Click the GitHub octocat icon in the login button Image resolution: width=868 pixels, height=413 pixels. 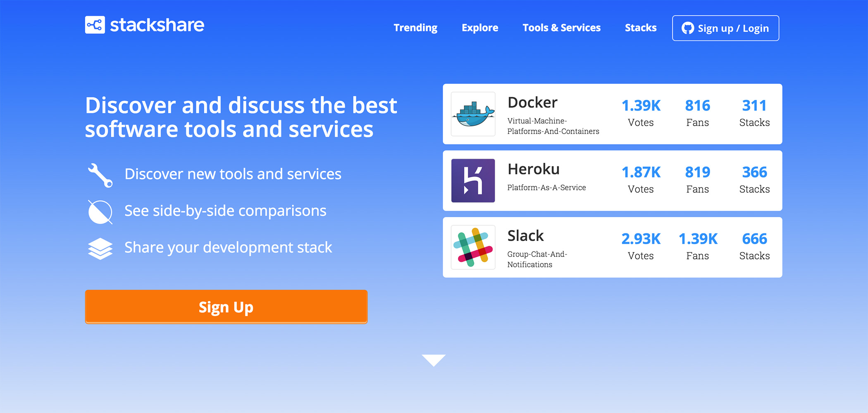coord(688,28)
